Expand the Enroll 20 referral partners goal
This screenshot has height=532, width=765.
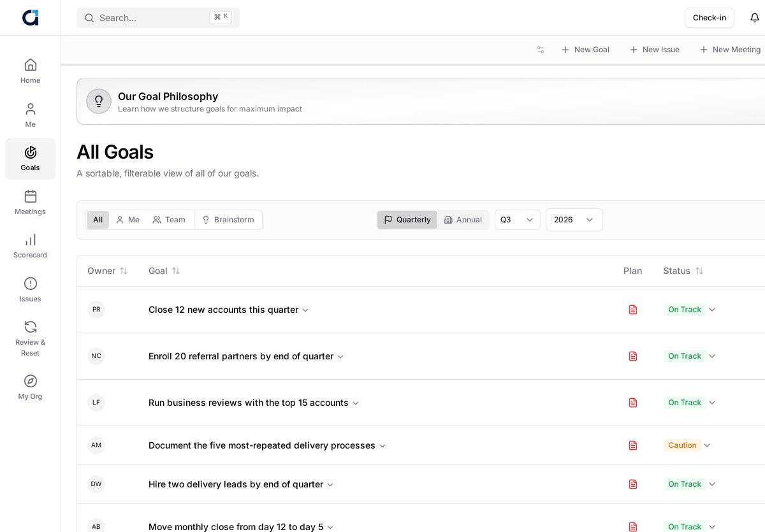[x=340, y=357]
